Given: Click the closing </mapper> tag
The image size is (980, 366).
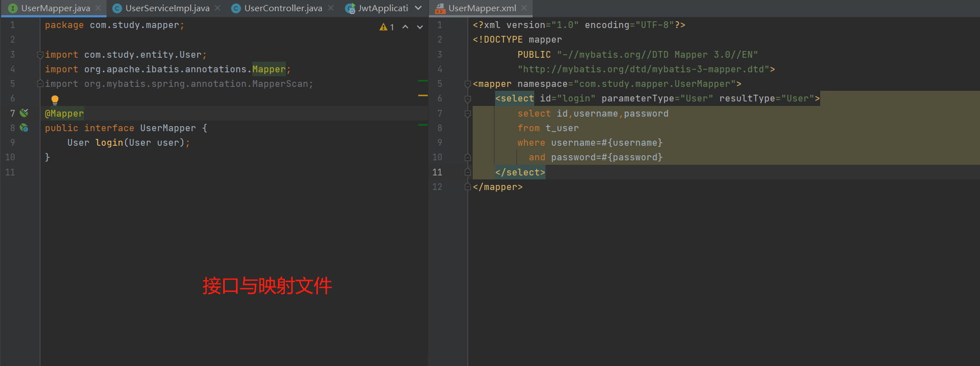Looking at the screenshot, I should coord(498,187).
